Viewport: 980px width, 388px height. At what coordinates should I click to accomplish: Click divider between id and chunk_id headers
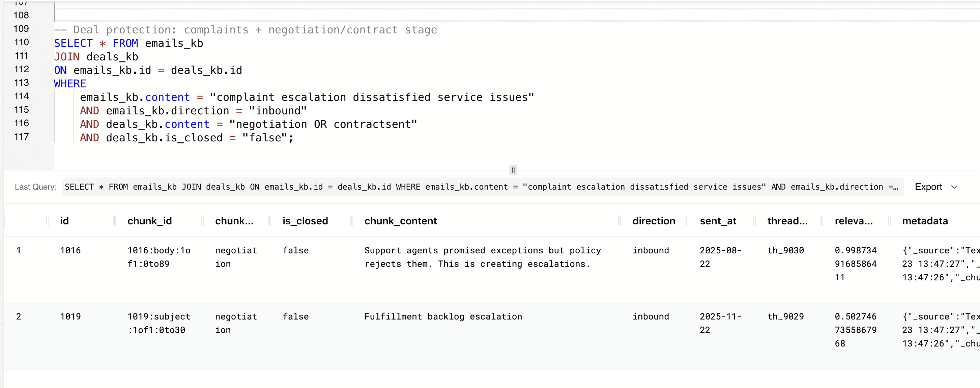point(115,221)
